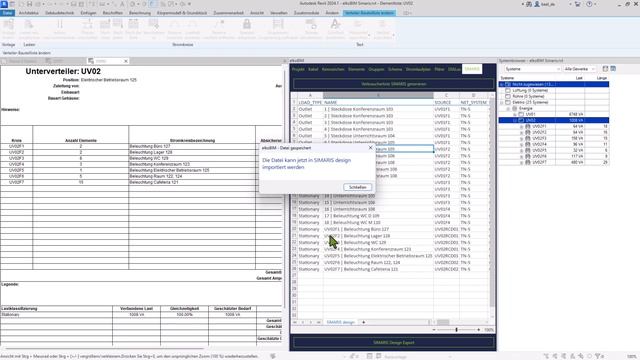Click Save icon in quick access toolbar
The height and width of the screenshot is (360, 640).
pyautogui.click(x=29, y=4)
